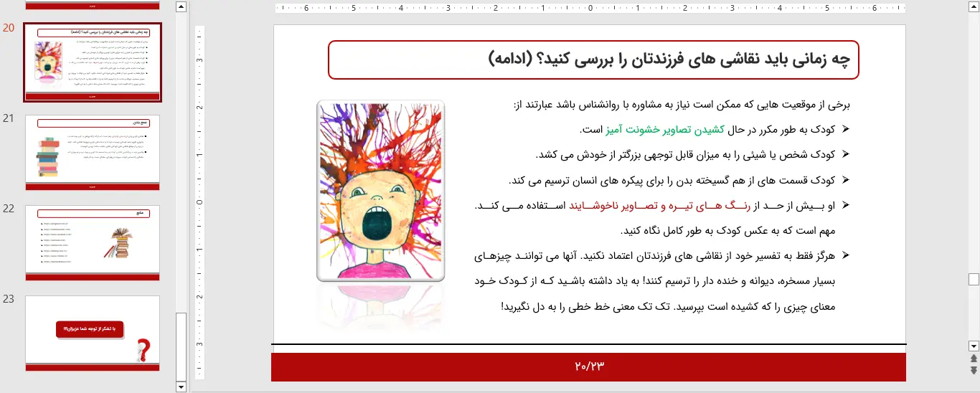
Task: Click intro line starting برخی از موقعیت هایی
Action: tap(682, 105)
